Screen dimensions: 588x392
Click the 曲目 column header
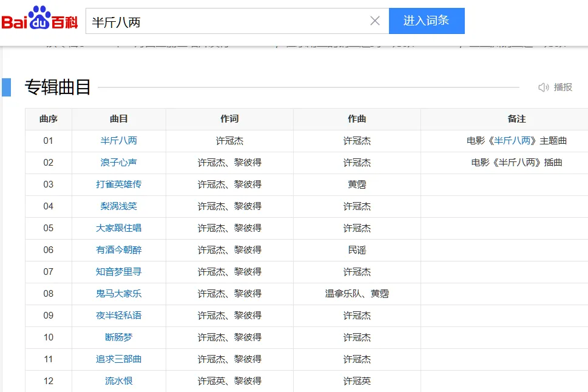119,119
